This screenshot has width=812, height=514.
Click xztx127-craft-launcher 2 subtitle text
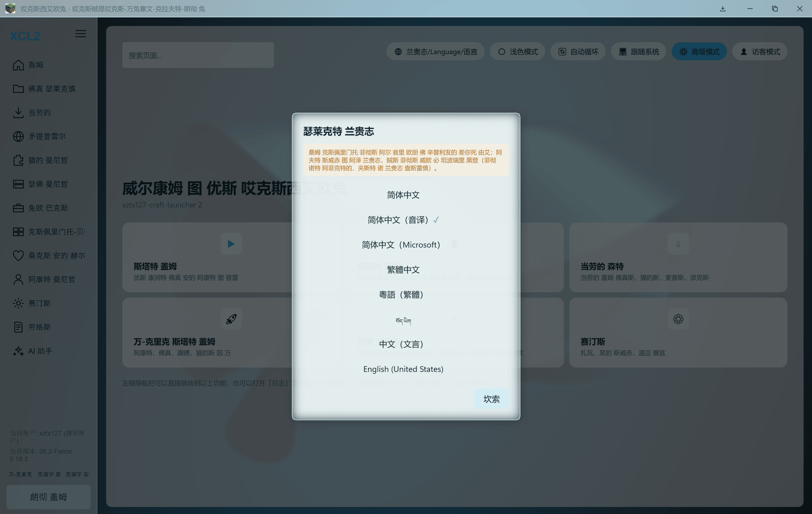coord(162,205)
